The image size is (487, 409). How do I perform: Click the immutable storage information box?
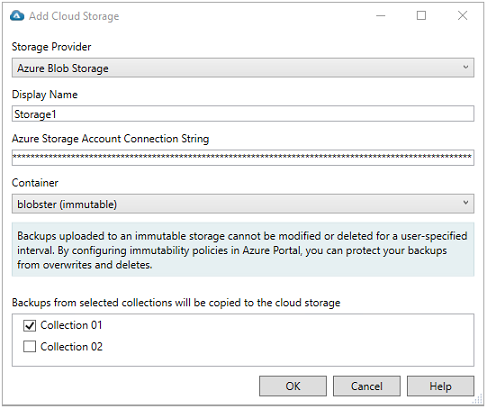coord(243,250)
